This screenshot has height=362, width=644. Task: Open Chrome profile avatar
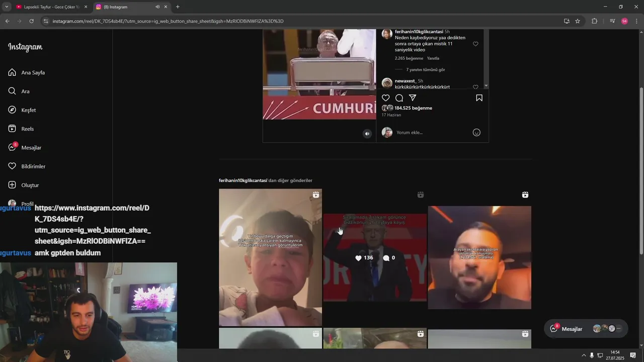[x=624, y=21]
